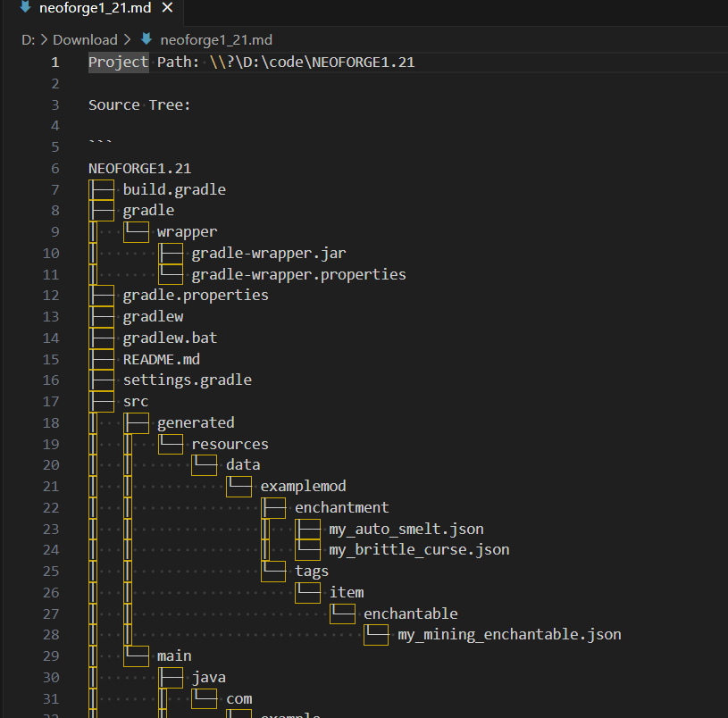
Task: Click the word Project on line 1
Action: tap(119, 63)
